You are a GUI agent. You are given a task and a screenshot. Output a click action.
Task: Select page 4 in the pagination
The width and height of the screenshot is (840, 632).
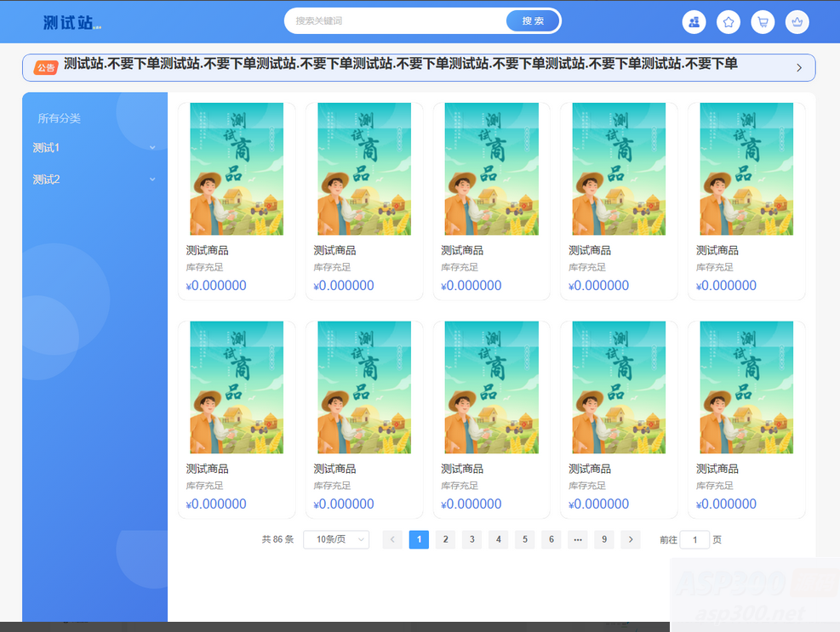[x=498, y=539]
